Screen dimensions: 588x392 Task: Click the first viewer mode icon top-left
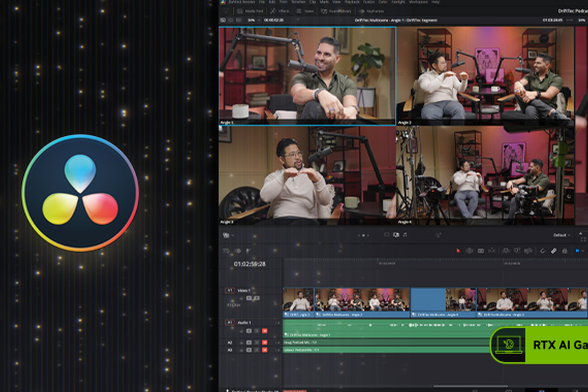[223, 20]
